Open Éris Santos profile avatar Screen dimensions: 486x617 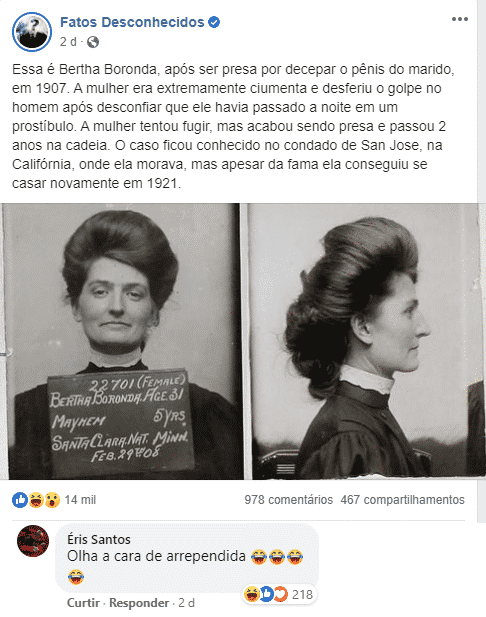(x=33, y=541)
